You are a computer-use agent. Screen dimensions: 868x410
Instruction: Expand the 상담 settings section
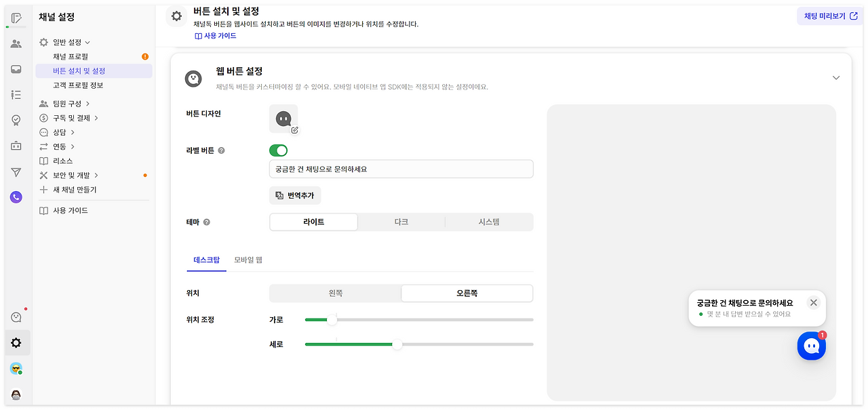[x=61, y=131]
